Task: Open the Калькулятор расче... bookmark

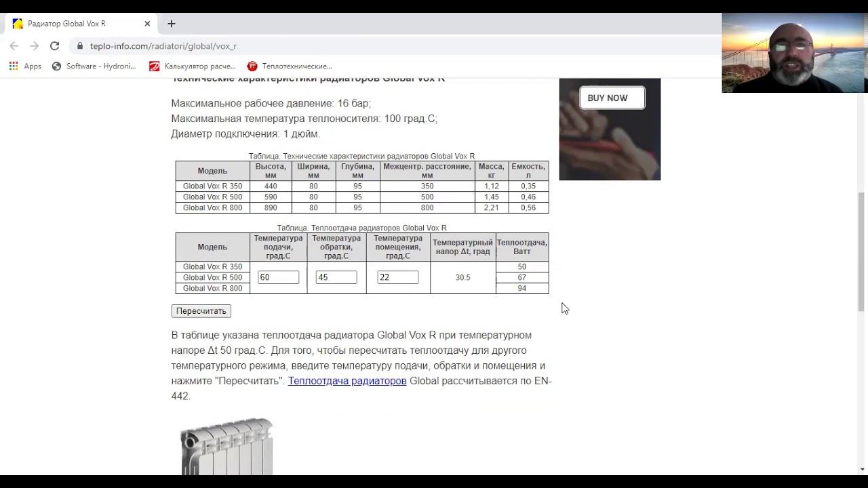Action: (x=193, y=66)
